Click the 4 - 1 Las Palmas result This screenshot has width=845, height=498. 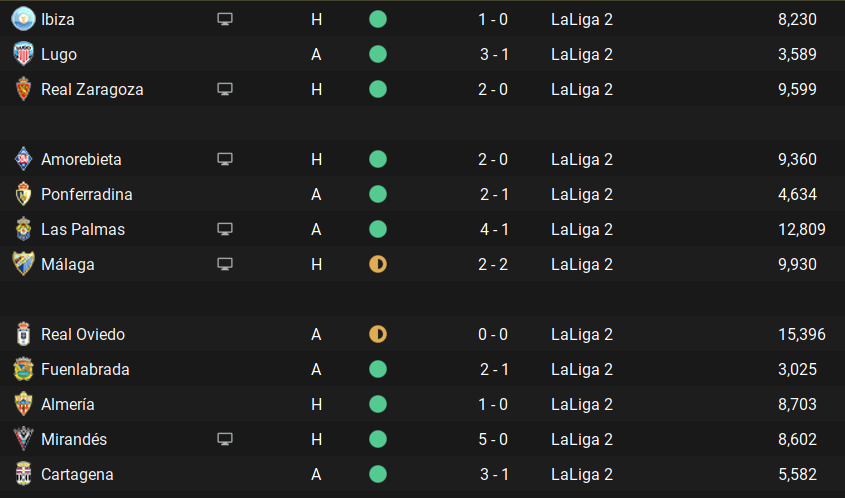coord(494,229)
